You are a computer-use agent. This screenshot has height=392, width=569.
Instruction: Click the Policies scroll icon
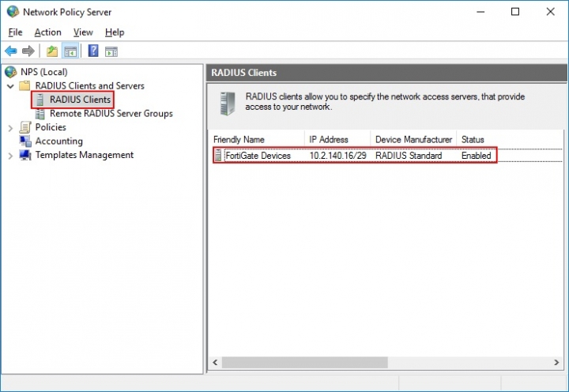(25, 127)
